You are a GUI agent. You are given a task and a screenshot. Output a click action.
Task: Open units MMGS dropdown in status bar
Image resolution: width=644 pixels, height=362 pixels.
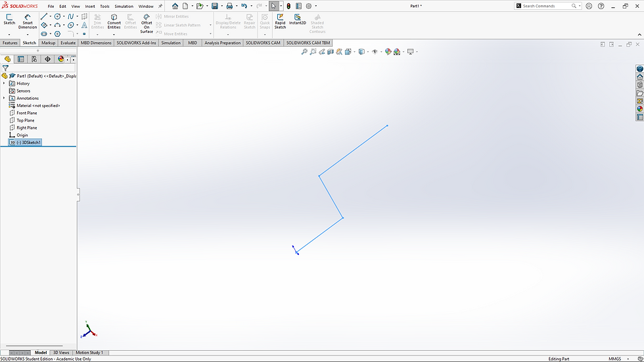(628, 359)
